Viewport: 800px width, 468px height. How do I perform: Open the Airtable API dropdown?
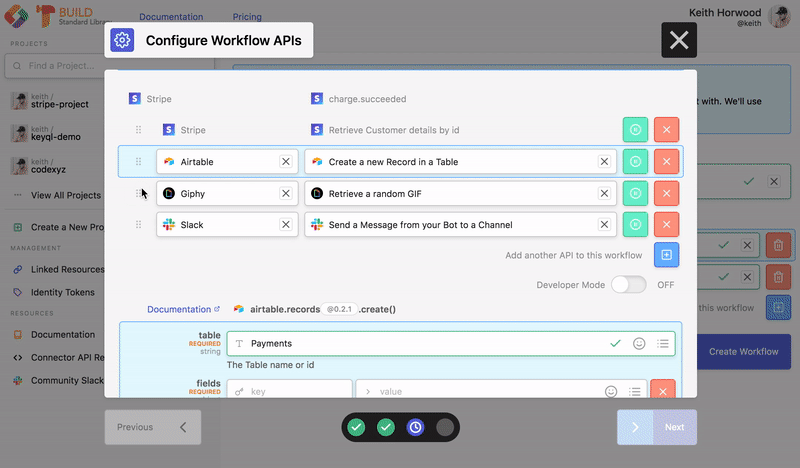[x=227, y=162]
